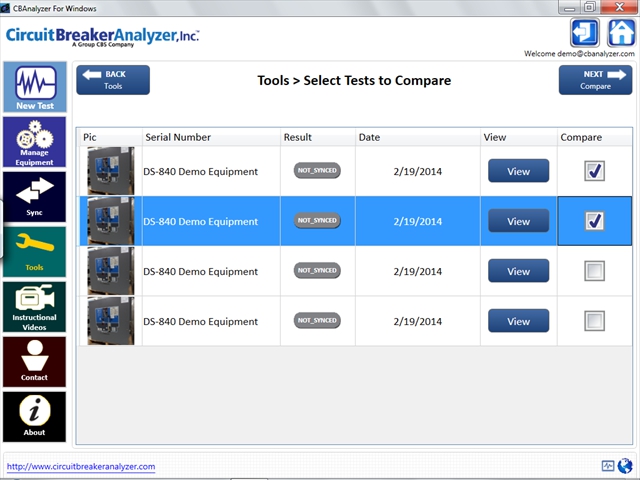Uncheck Compare checkbox in highlighted second row
This screenshot has width=640, height=480.
point(594,221)
